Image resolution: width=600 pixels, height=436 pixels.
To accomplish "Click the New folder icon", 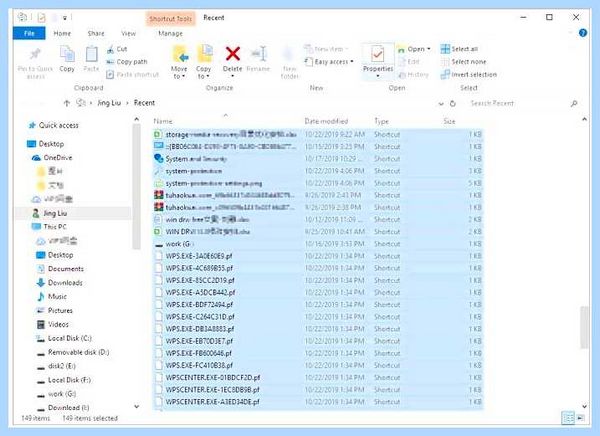I will pyautogui.click(x=289, y=54).
